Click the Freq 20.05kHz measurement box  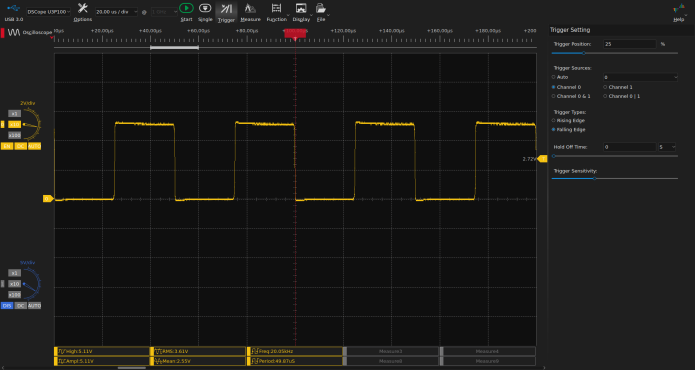click(x=295, y=351)
